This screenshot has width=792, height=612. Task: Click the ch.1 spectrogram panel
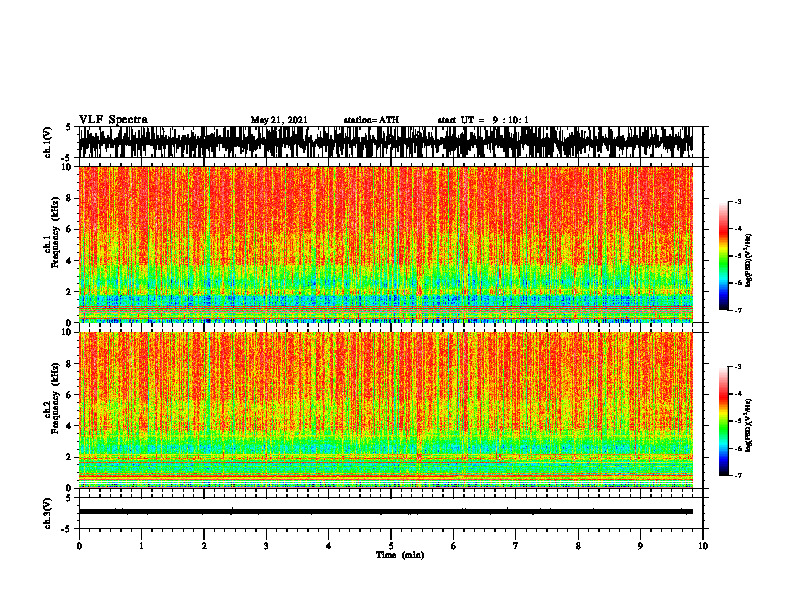coord(386,244)
